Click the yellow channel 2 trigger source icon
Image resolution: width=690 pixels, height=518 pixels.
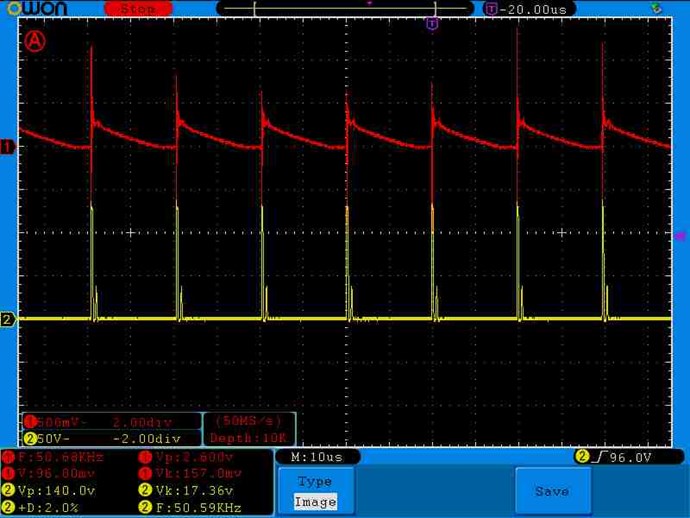tap(582, 456)
